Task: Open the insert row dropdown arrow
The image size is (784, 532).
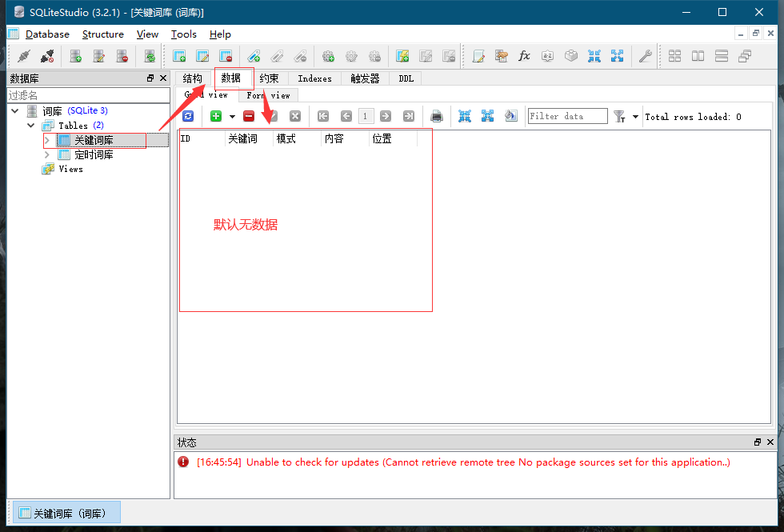Action: coord(232,117)
